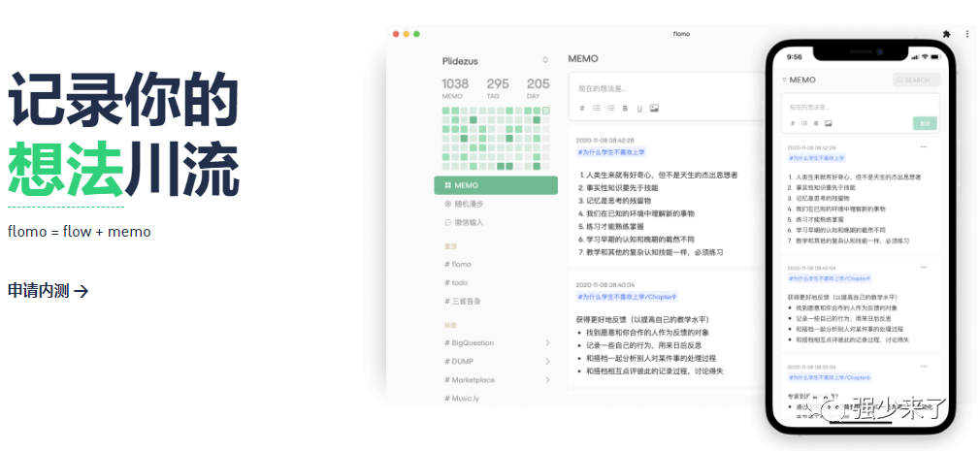Screen dimensions: 980x451
Task: Open more options on phone Chapter9 memo
Action: tap(924, 267)
